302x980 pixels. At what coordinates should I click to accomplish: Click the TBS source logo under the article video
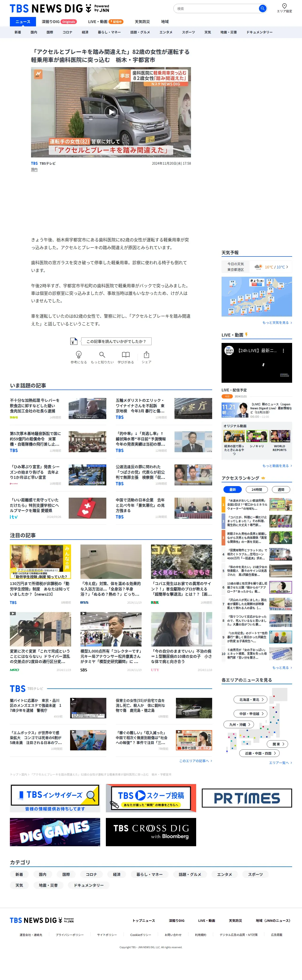click(x=34, y=163)
